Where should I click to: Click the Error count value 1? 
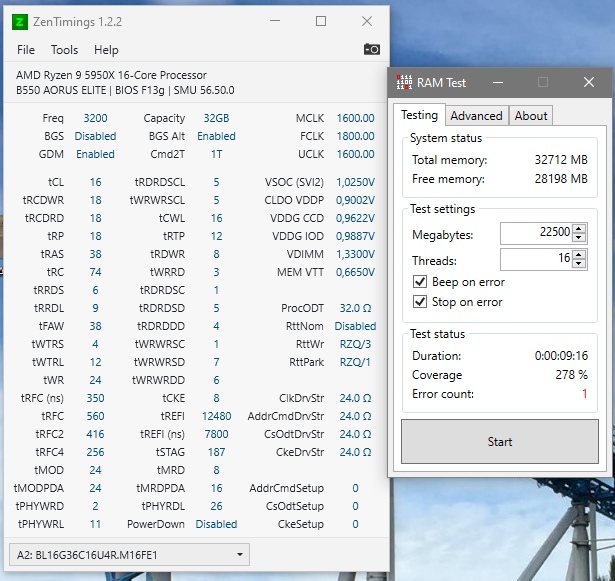pyautogui.click(x=584, y=393)
